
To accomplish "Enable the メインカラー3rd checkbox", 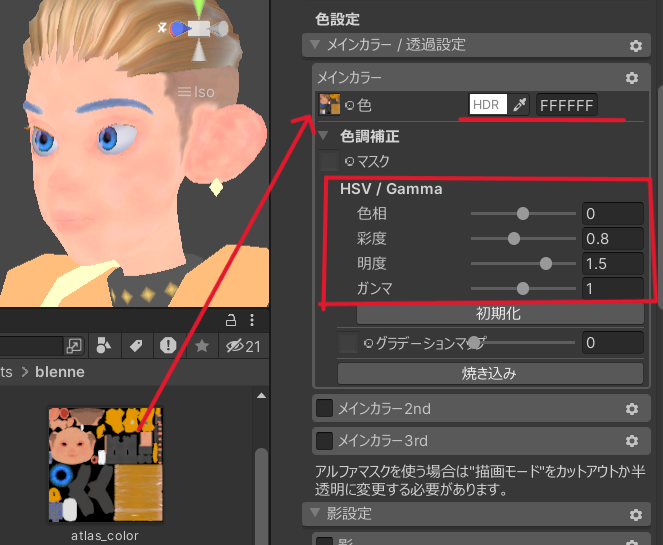I will click(324, 440).
